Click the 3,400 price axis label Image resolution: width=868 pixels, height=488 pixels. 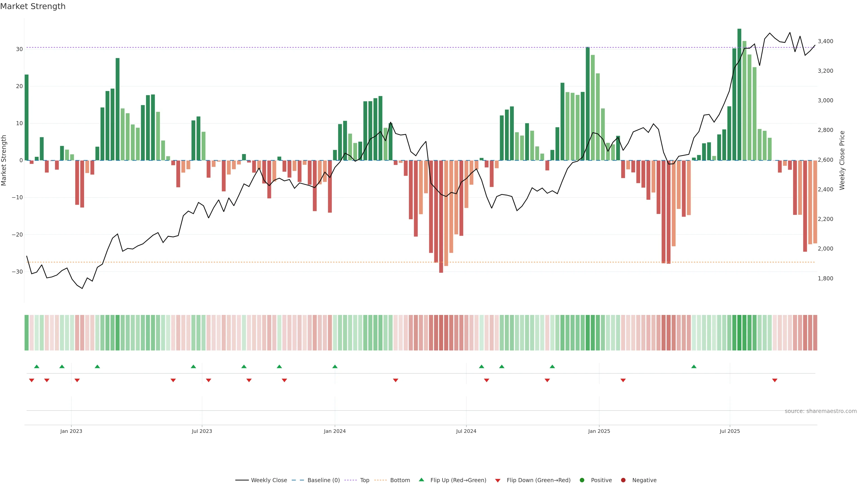pyautogui.click(x=825, y=41)
